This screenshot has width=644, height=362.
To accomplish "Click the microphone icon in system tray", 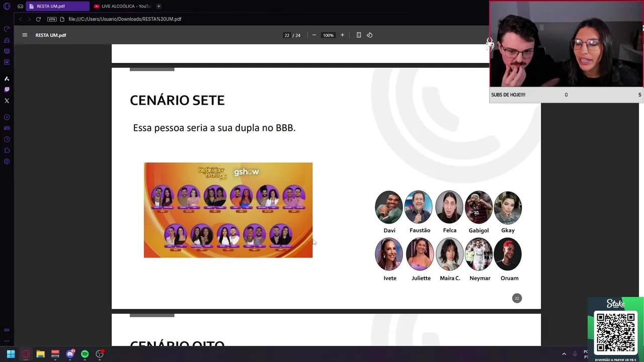I will pyautogui.click(x=575, y=354).
